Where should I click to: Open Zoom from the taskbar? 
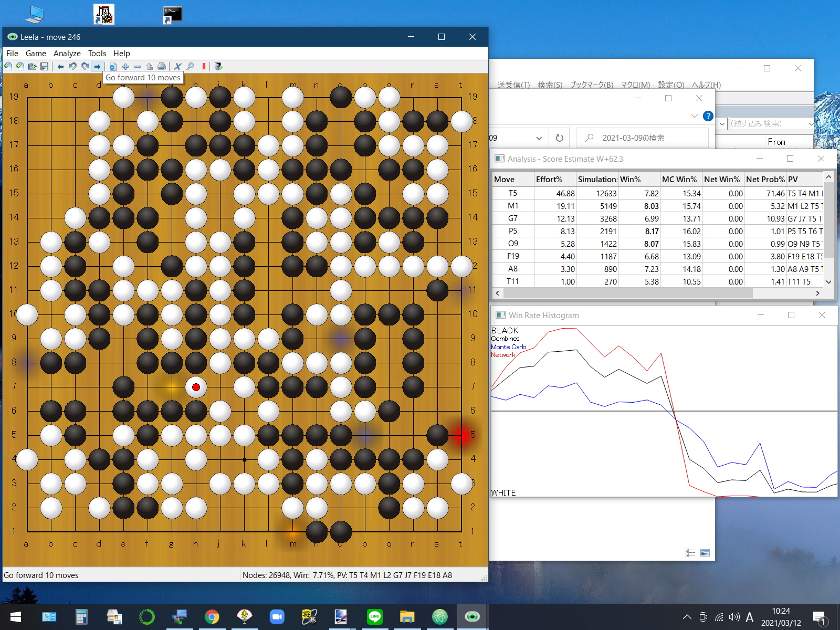277,617
